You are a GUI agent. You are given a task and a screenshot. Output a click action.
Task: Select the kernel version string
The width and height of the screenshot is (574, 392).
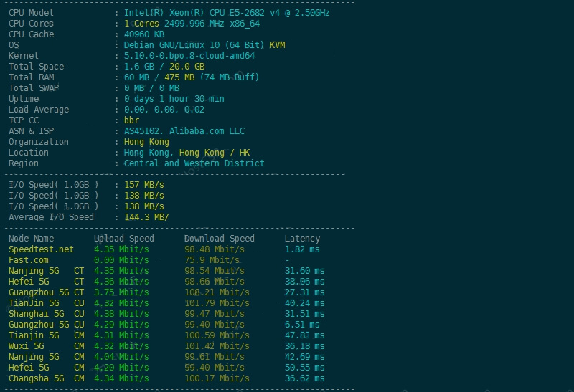click(x=189, y=56)
